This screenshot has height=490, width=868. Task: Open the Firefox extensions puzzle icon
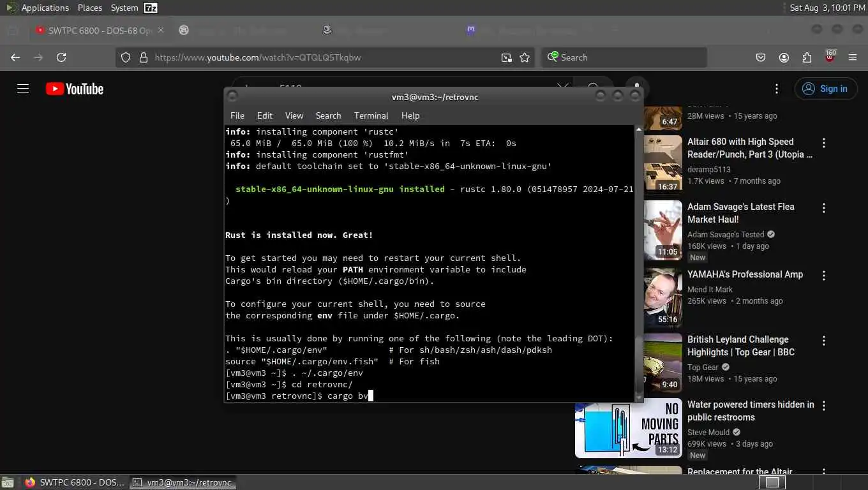pyautogui.click(x=807, y=57)
